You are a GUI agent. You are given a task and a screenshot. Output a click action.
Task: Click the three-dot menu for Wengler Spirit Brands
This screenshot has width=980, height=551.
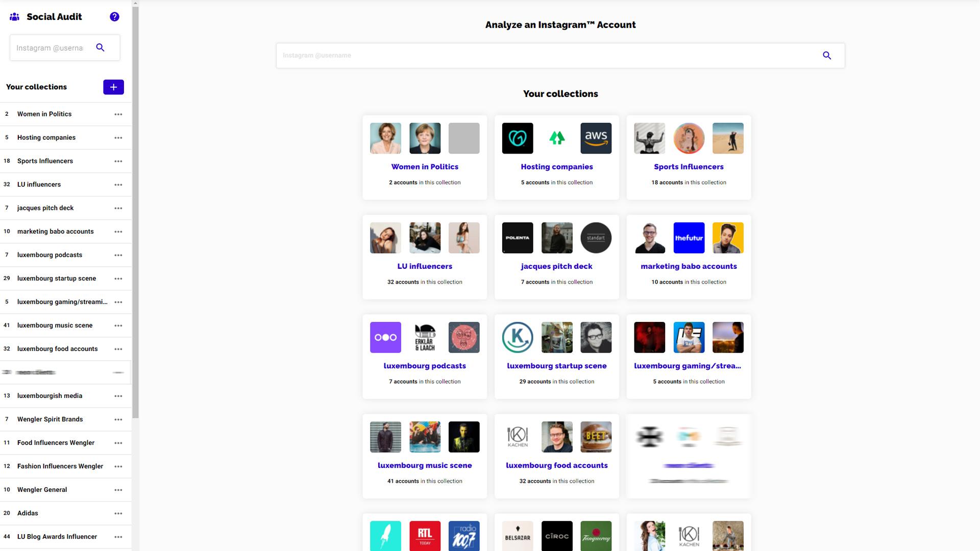[x=118, y=419]
